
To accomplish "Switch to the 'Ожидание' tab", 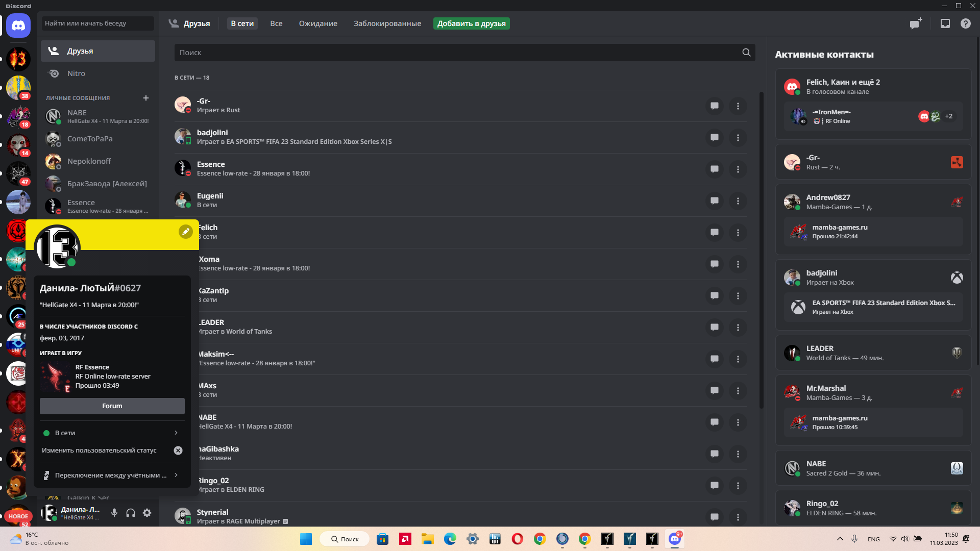I will coord(318,23).
